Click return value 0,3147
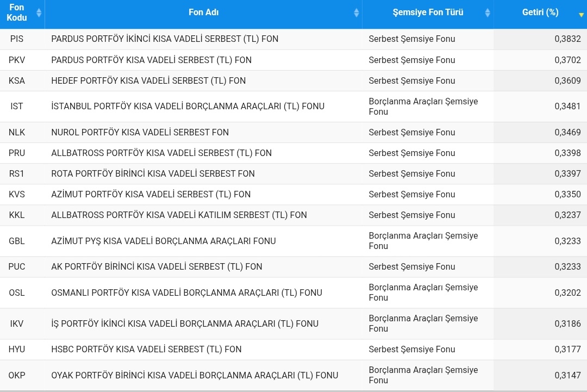The image size is (587, 392). (567, 375)
